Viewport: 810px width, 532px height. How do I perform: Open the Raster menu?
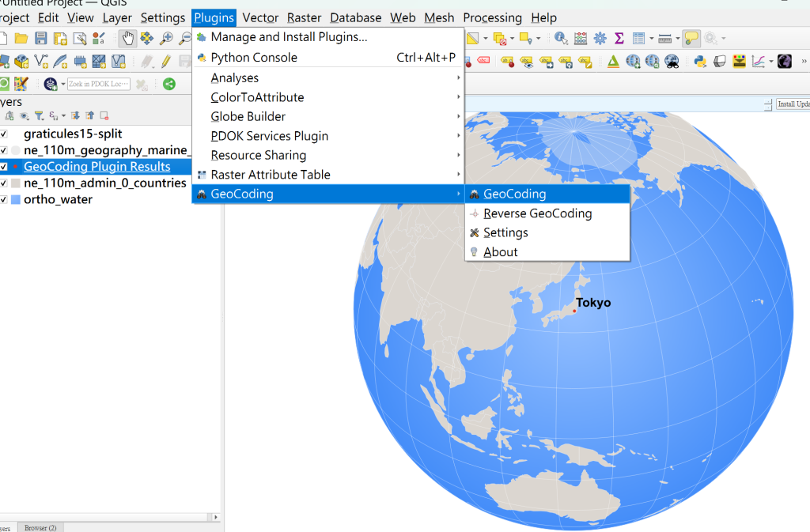click(x=305, y=18)
